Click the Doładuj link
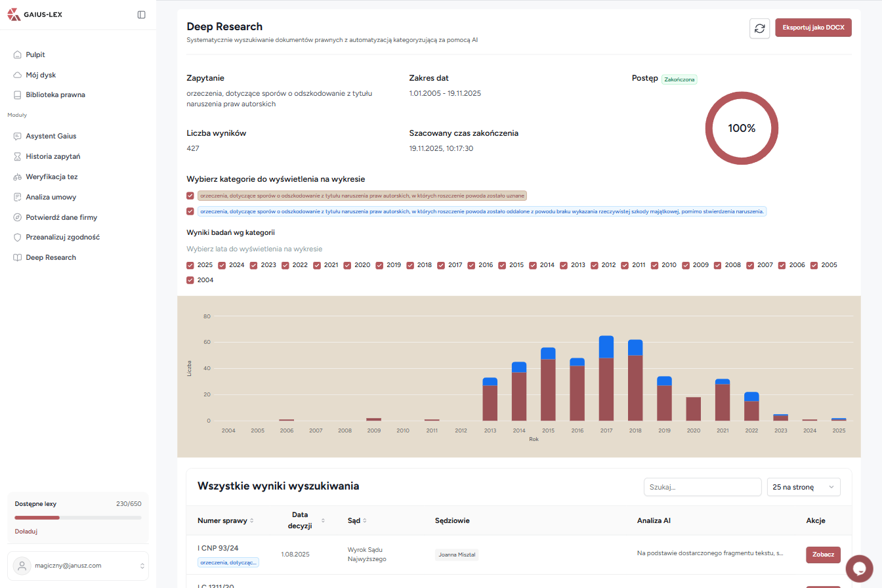 coord(26,532)
